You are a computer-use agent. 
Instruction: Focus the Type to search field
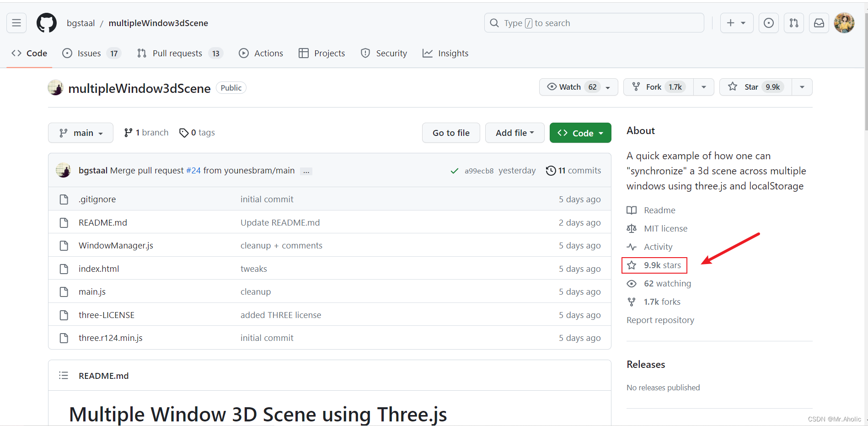[594, 23]
